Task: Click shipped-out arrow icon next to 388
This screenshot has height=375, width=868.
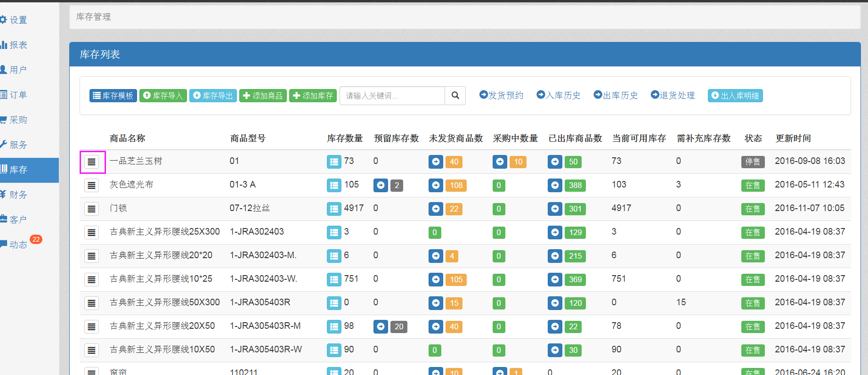Action: (555, 185)
